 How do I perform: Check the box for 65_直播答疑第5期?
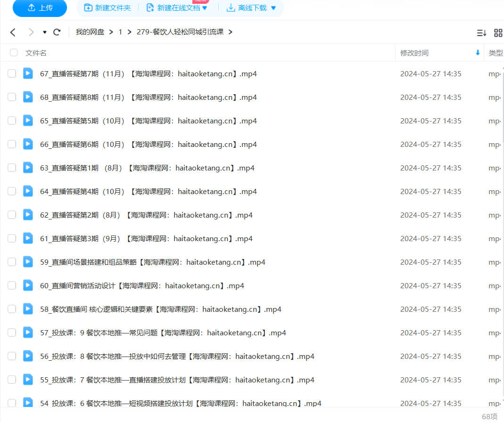point(12,121)
